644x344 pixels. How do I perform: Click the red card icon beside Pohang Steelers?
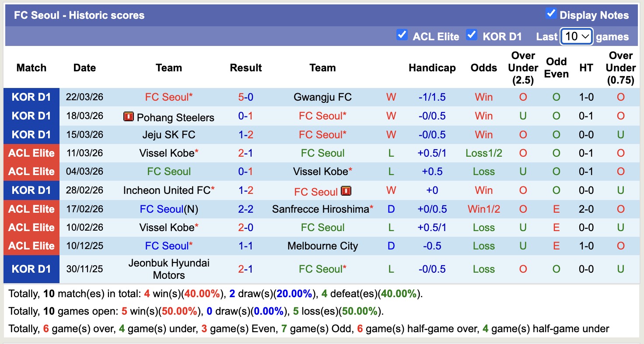pos(129,117)
